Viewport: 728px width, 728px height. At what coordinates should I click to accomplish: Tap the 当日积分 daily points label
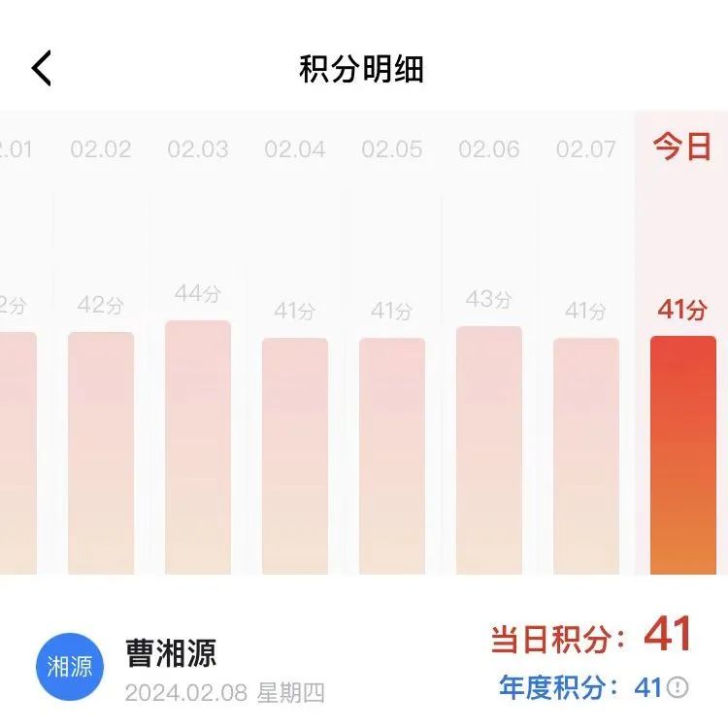[557, 640]
